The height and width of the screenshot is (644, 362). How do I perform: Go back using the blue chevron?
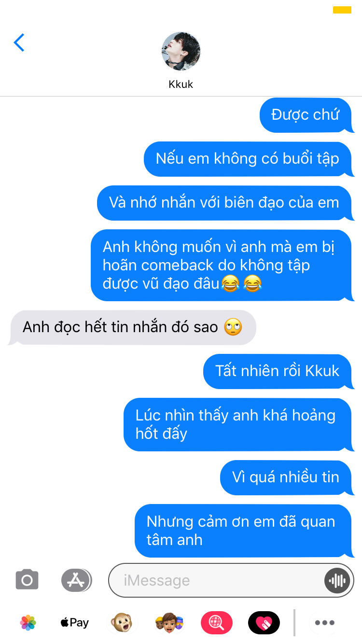(x=19, y=42)
